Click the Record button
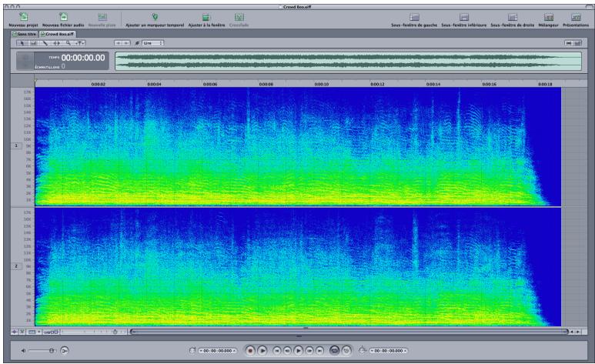 click(249, 351)
